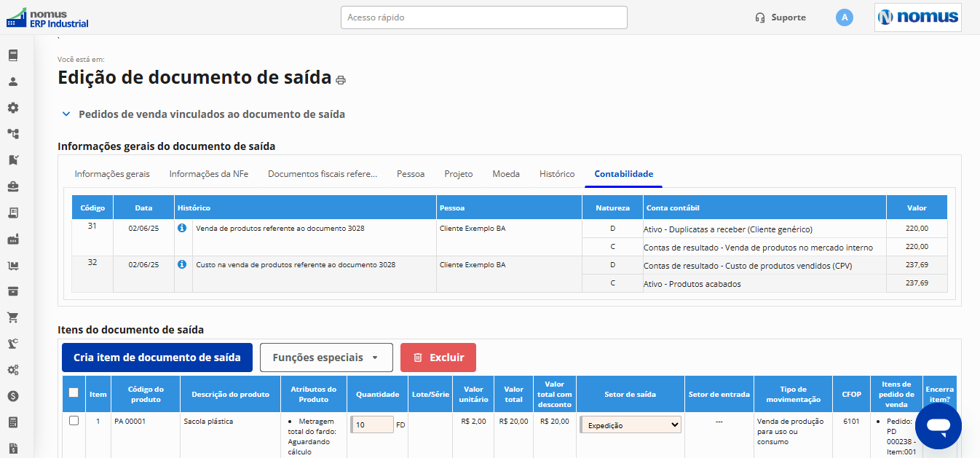Click the Quantidade field showing 10
Screen dimensions: 980x458
tap(372, 425)
